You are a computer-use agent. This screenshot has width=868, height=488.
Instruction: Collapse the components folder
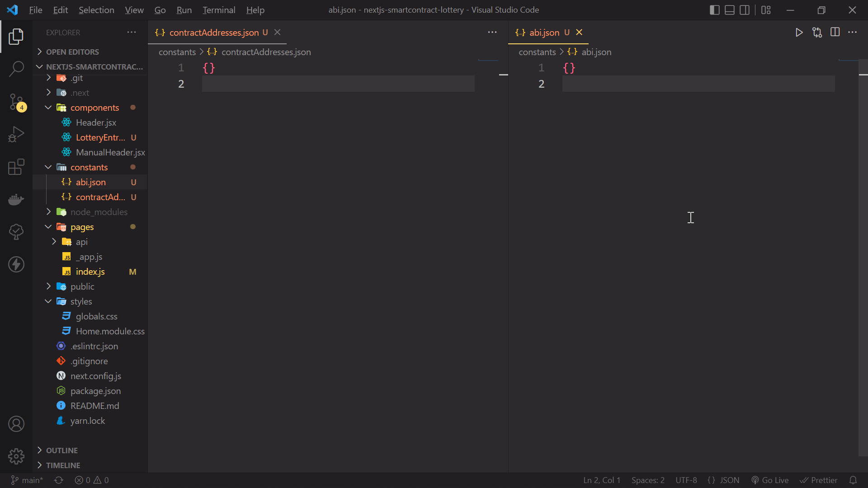tap(90, 108)
